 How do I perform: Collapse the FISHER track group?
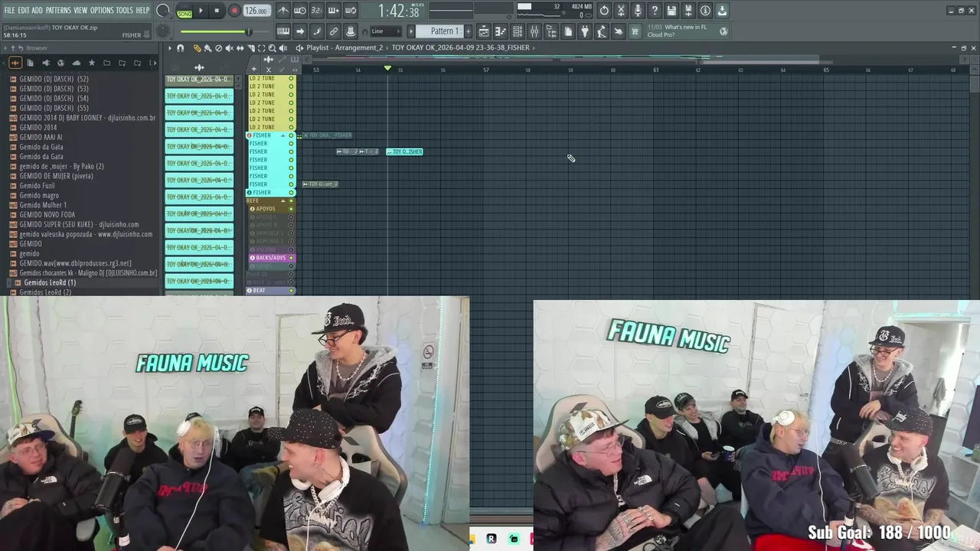(283, 135)
